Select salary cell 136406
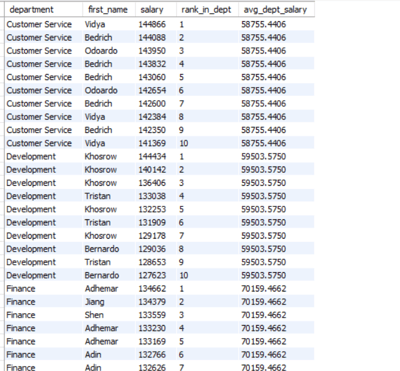 point(152,183)
